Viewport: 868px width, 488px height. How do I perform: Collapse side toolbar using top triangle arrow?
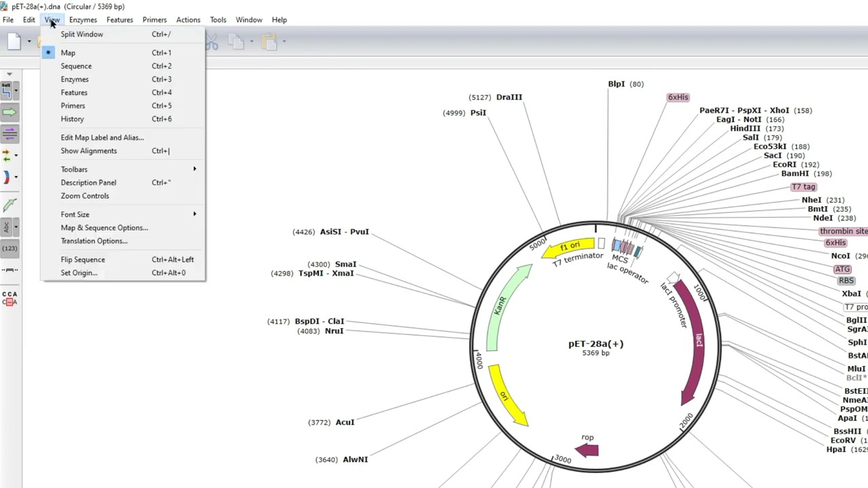point(9,74)
